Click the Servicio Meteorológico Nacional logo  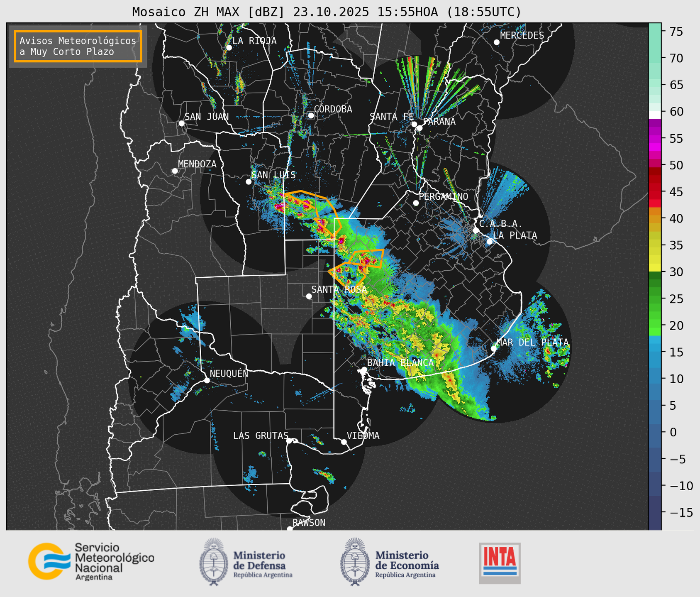pos(91,561)
